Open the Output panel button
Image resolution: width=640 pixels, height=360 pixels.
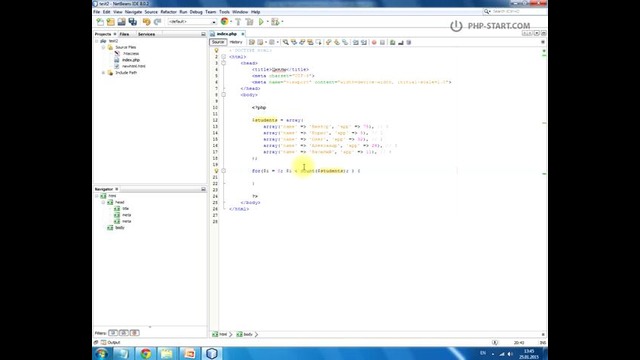[111, 342]
